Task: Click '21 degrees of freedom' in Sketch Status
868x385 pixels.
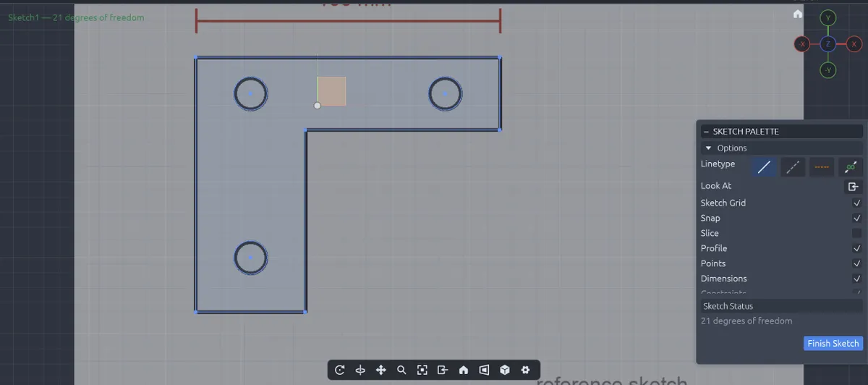Action: coord(746,321)
